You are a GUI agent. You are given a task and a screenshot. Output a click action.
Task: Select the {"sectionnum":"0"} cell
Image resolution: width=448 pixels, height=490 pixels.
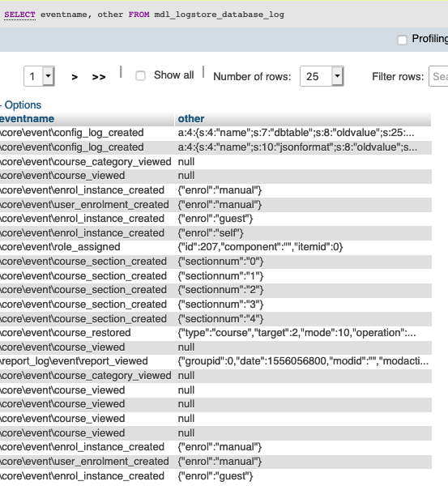tap(303, 262)
